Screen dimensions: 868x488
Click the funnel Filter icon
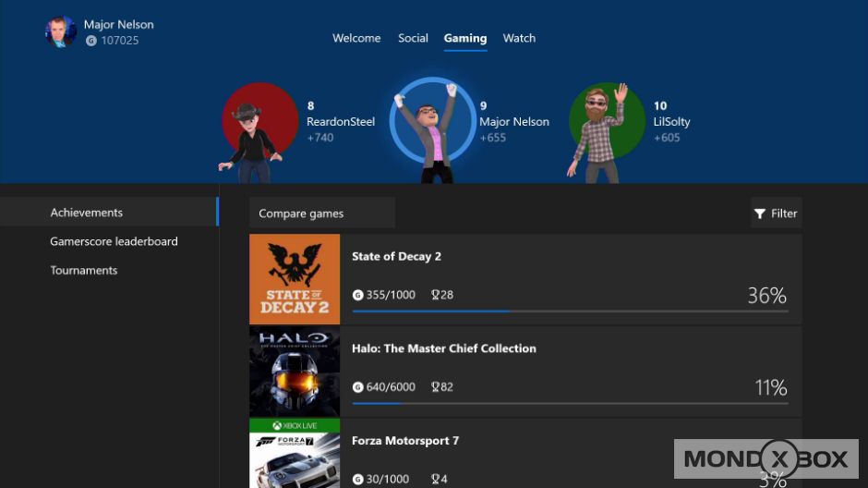click(x=760, y=213)
